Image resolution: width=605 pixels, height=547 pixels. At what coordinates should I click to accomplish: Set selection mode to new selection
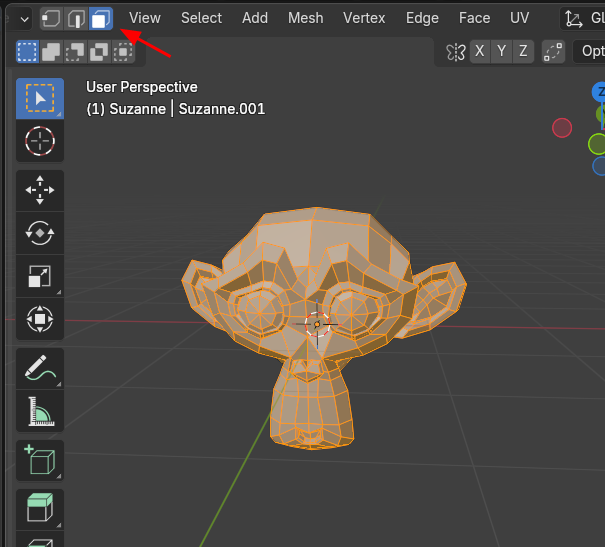(27, 51)
